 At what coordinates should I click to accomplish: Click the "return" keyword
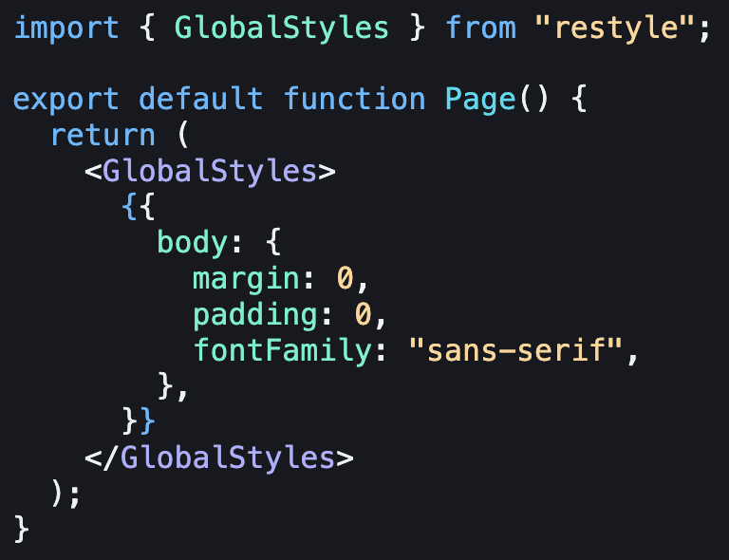click(103, 135)
